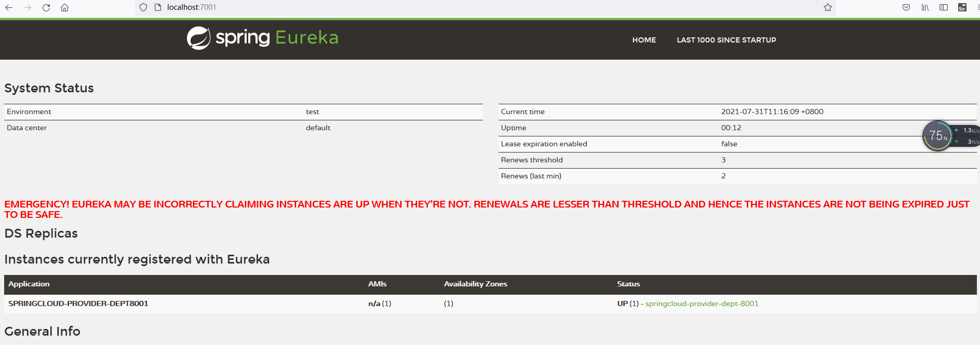Click the 'default' data center value

point(318,128)
